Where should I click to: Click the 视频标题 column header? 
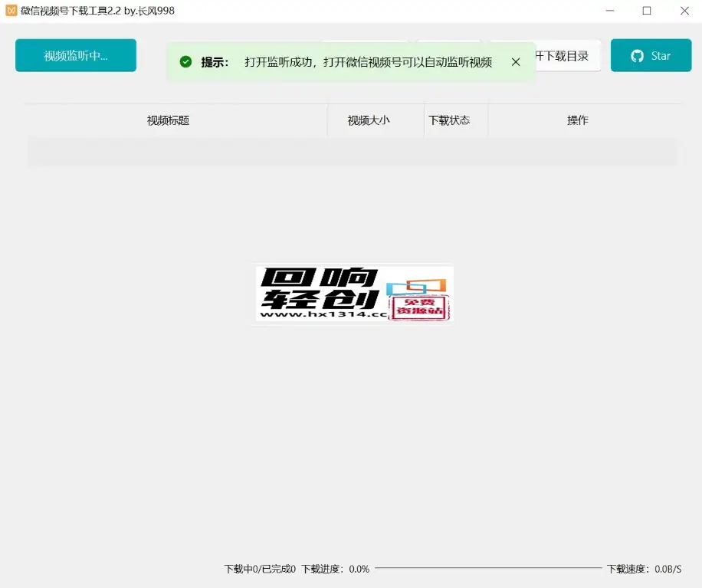tap(169, 120)
